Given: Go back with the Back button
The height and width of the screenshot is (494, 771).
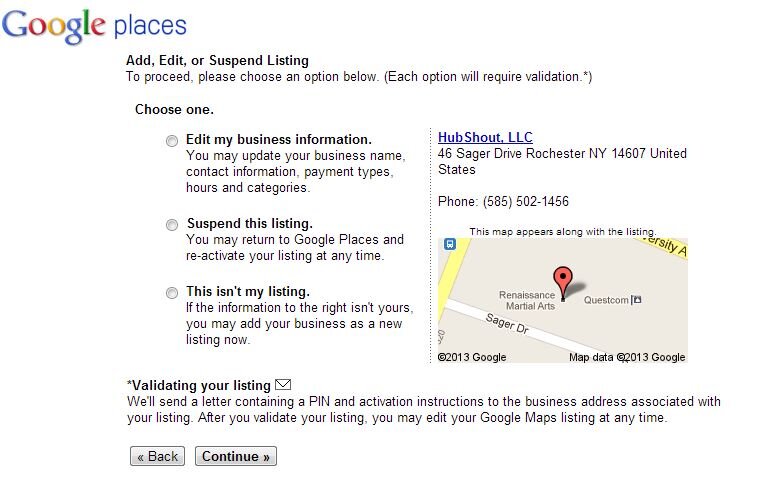Looking at the screenshot, I should tap(157, 456).
